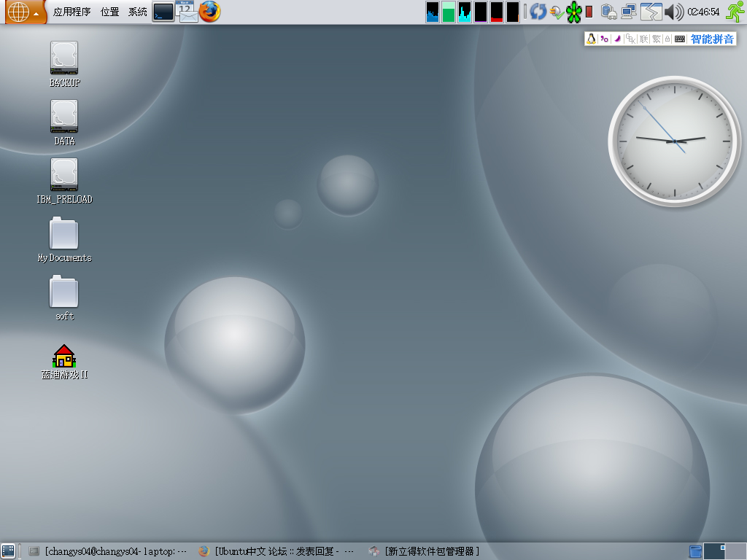Click the blue circular arrows update icon
The width and height of the screenshot is (747, 560).
coord(538,12)
